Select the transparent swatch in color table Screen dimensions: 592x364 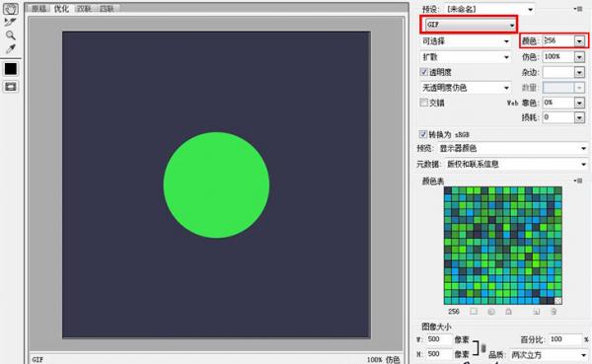point(558,301)
